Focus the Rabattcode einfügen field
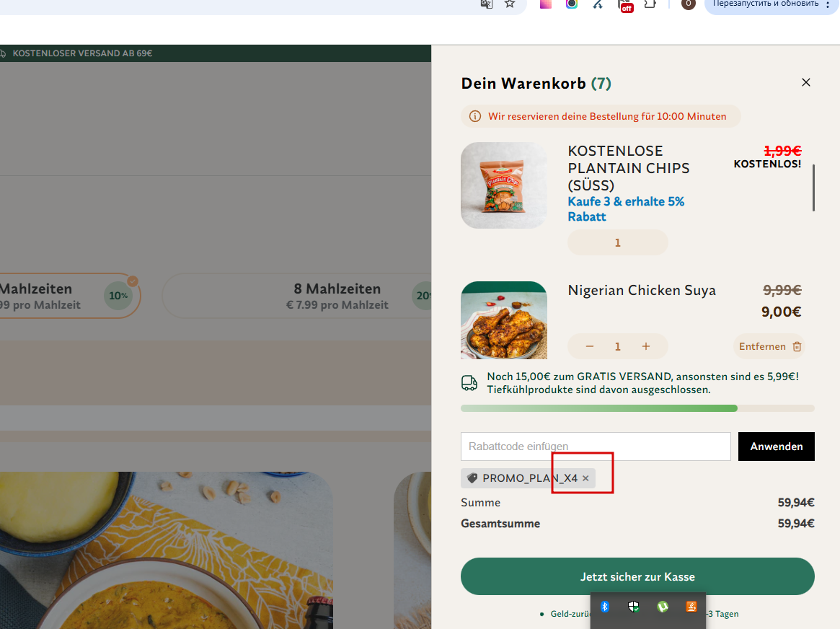Screen dimensions: 840x629 [596, 447]
